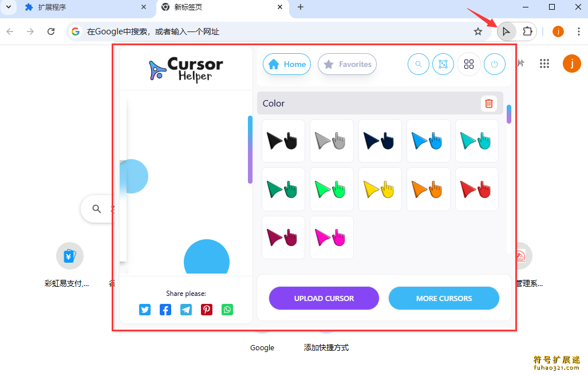Share via Telegram
The height and width of the screenshot is (376, 588).
click(x=186, y=310)
